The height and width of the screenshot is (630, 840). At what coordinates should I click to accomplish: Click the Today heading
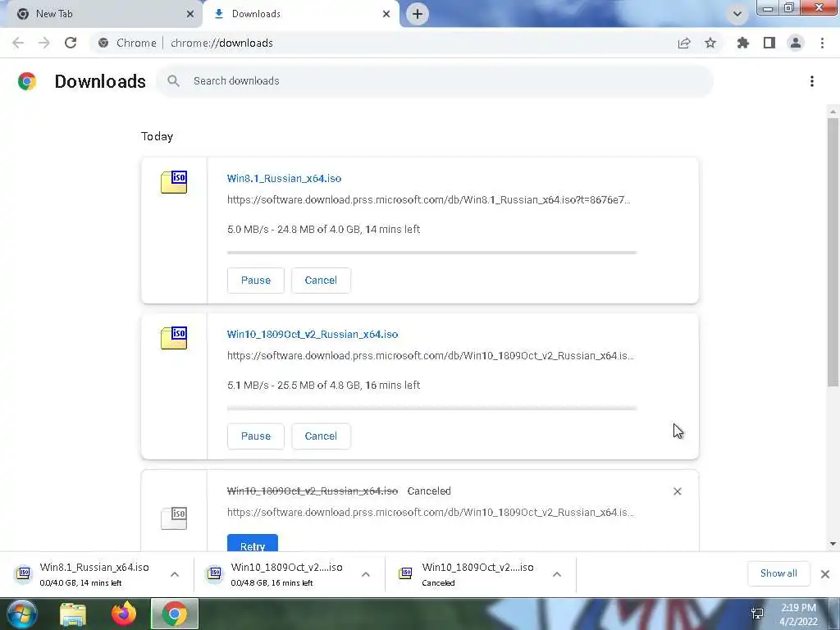(157, 137)
